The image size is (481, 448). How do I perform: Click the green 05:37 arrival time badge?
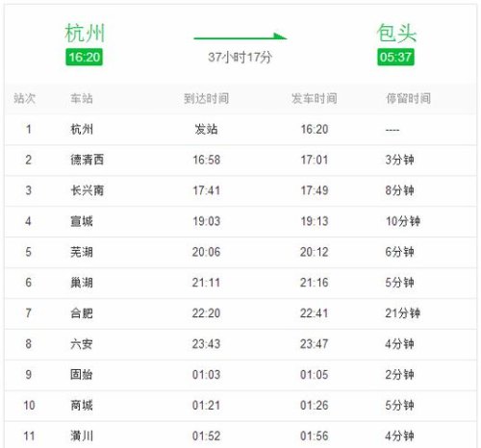click(395, 57)
